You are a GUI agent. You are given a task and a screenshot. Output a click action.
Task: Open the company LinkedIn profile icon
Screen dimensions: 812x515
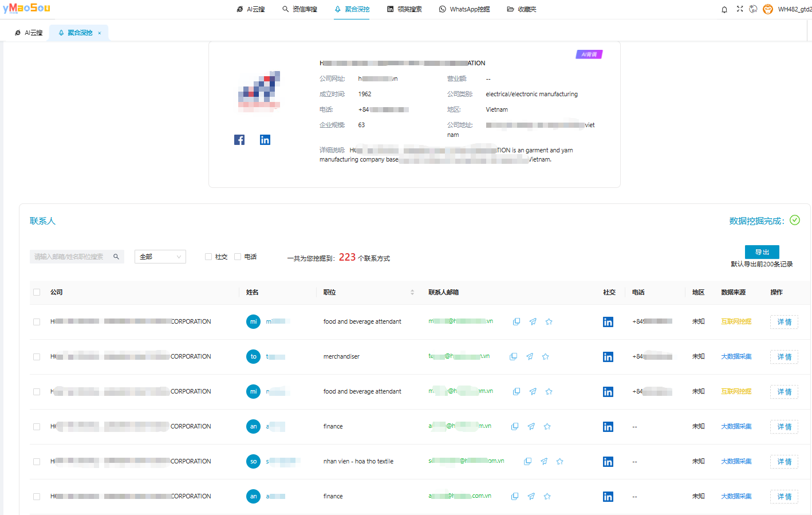click(x=265, y=140)
